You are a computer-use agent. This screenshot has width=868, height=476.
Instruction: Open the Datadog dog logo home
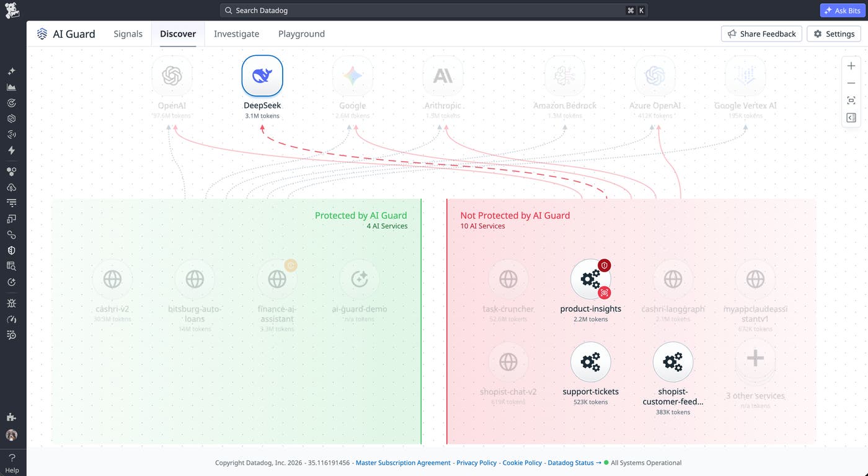tap(12, 10)
